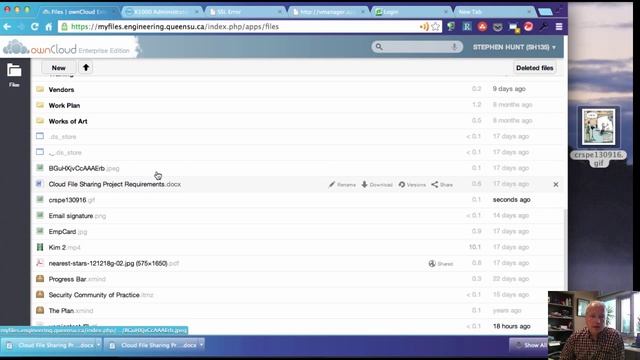The image size is (640, 360).
Task: Open the Chrome hamburger menu
Action: [559, 27]
